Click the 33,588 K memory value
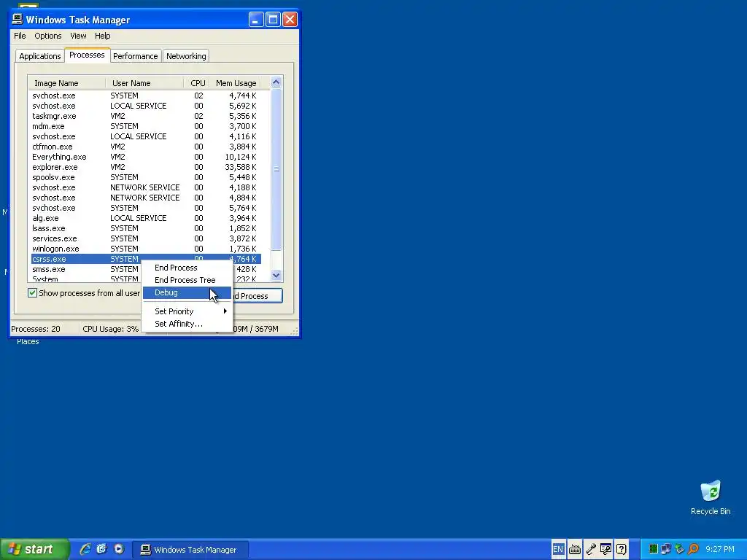The width and height of the screenshot is (747, 560). [x=241, y=167]
